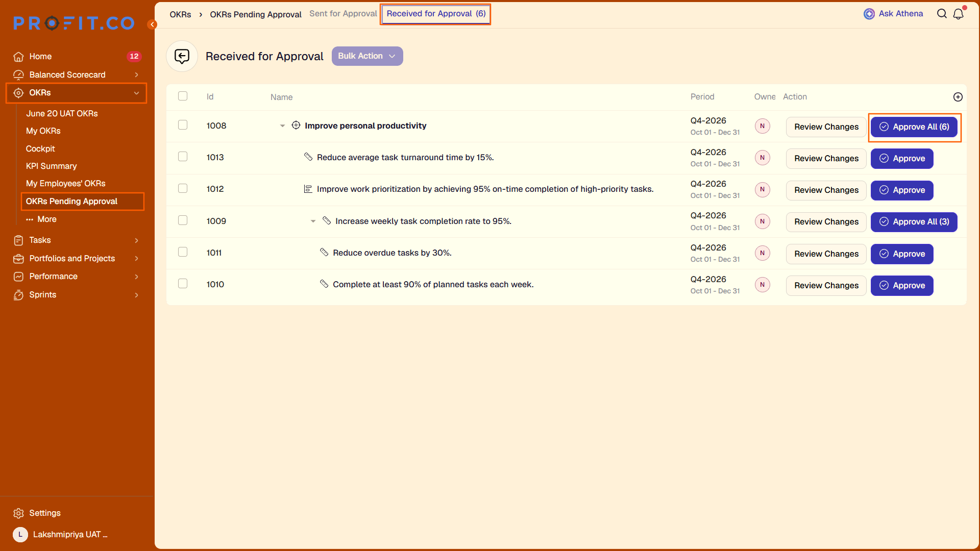Image resolution: width=980 pixels, height=551 pixels.
Task: Tick the select-all checkbox in table header
Action: pos(183,96)
